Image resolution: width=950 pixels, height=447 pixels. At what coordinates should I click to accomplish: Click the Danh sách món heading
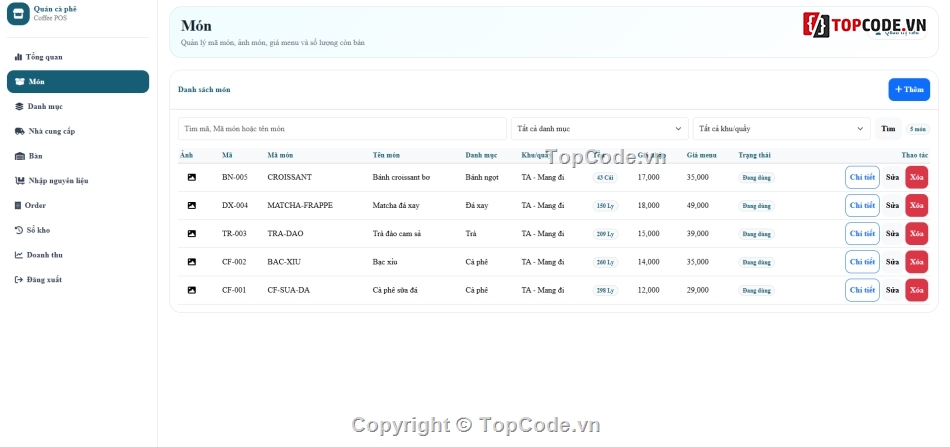click(204, 90)
